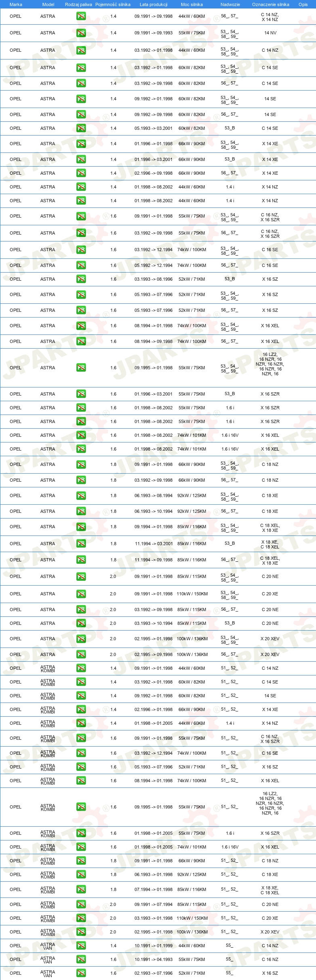
Task: Click PB icon in ASTRA KOMBI C 18 XE row
Action: [x=81, y=874]
